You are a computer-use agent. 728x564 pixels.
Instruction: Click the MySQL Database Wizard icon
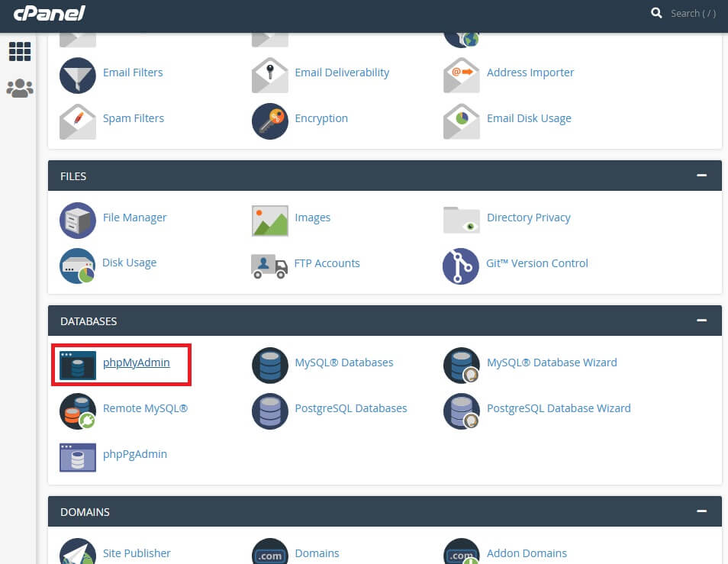click(x=462, y=366)
